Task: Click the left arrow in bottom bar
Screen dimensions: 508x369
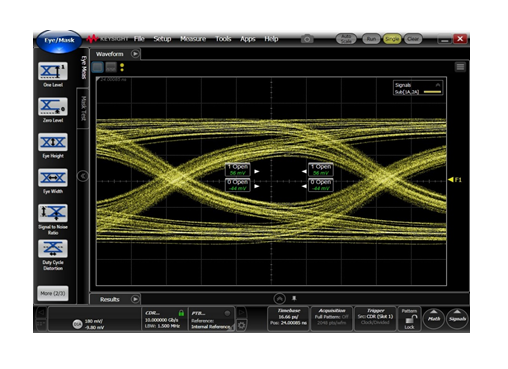Action: click(x=41, y=312)
